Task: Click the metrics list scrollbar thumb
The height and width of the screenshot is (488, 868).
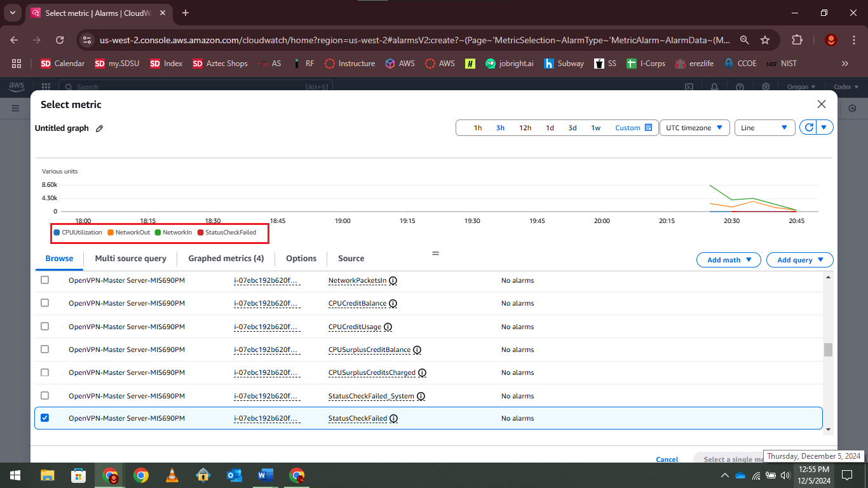Action: [x=828, y=350]
